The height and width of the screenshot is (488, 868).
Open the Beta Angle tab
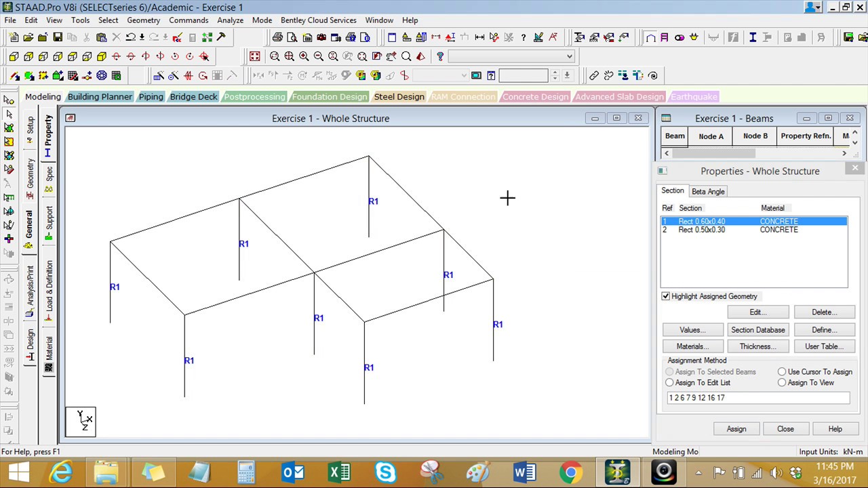(x=708, y=191)
